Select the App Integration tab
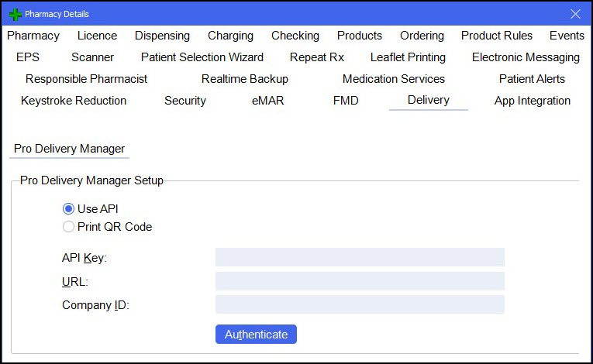The height and width of the screenshot is (364, 593). (x=532, y=101)
